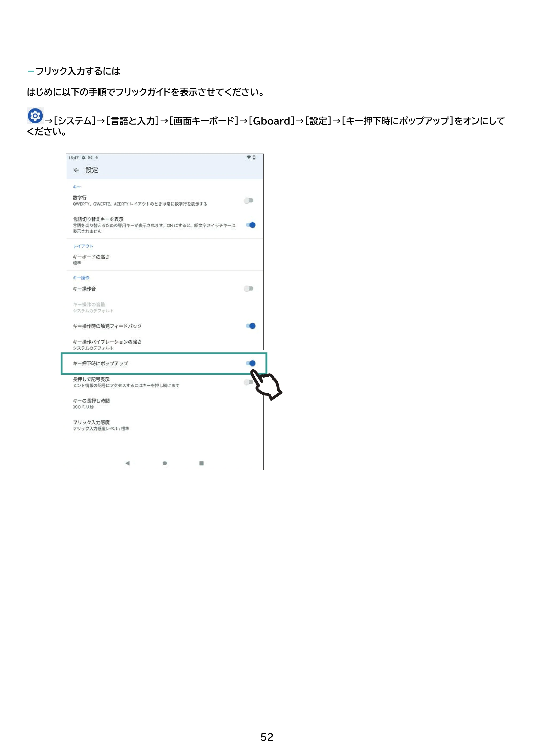Tap the QWERTY layout description text
This screenshot has width=534, height=756.
tap(140, 204)
